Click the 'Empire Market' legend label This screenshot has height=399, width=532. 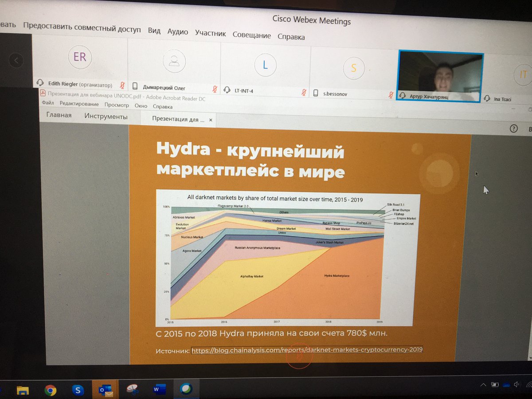click(x=406, y=219)
